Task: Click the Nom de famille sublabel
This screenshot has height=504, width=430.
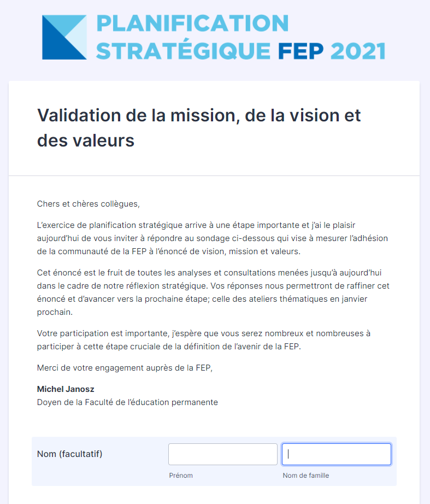Action: [x=305, y=476]
